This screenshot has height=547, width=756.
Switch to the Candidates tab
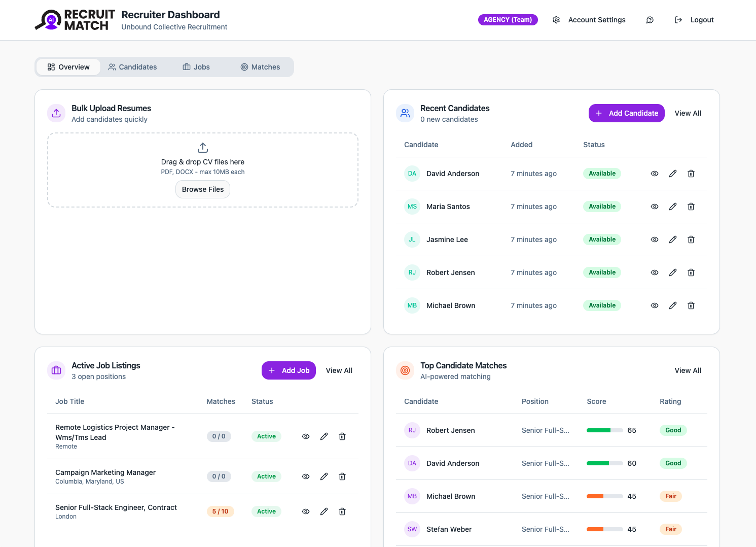(x=132, y=66)
